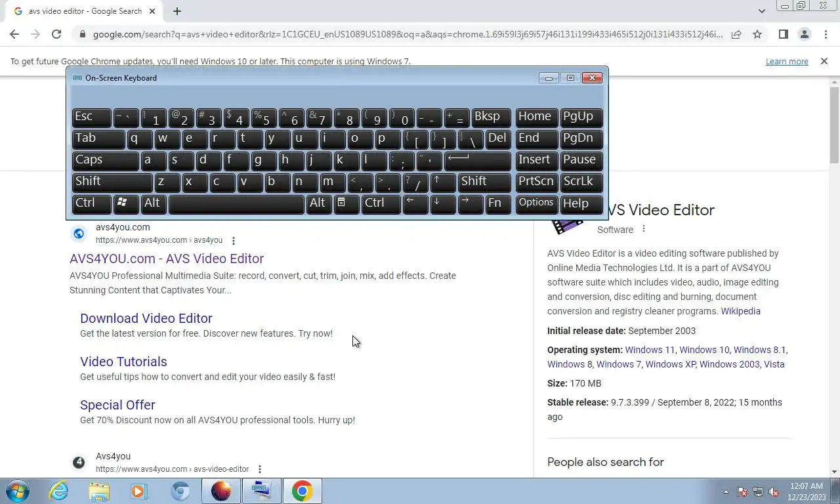The height and width of the screenshot is (504, 840).
Task: Open Chrome three-dot menu
Action: click(825, 34)
